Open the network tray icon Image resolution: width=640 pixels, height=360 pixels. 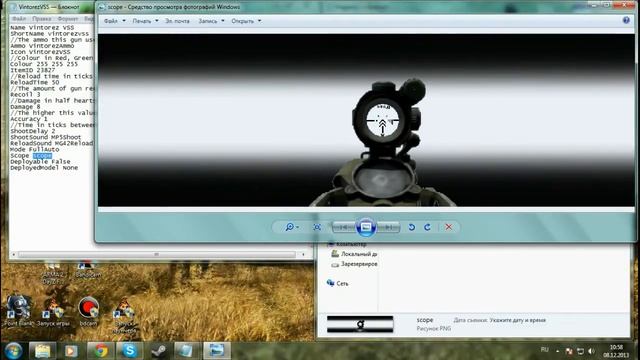580,351
